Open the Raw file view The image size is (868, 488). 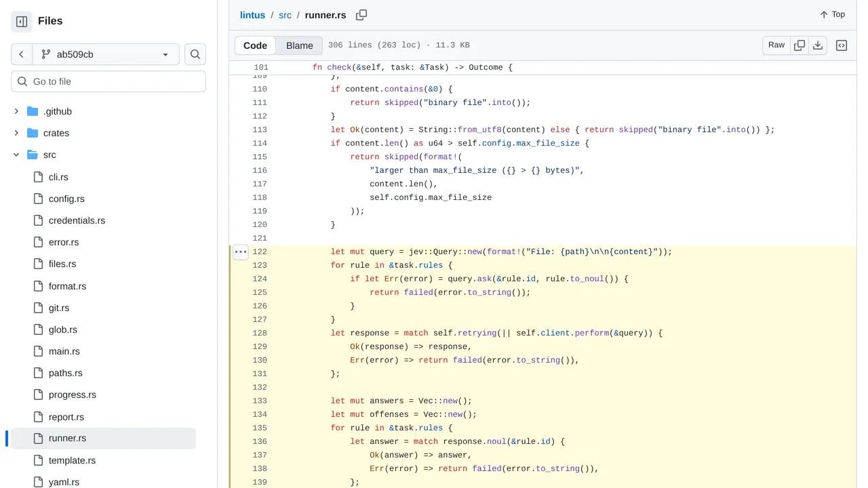776,45
